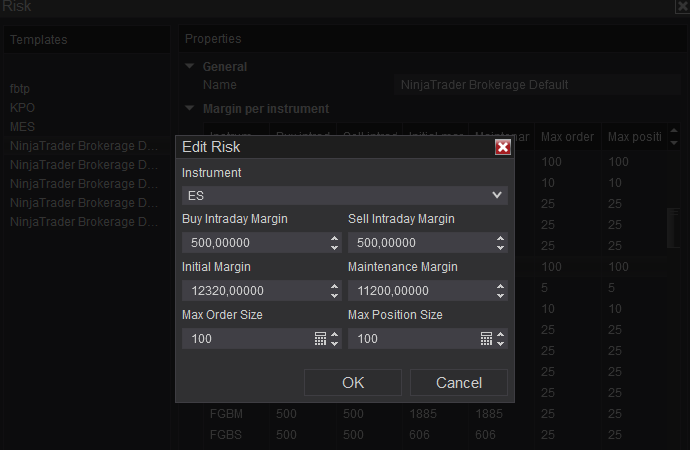The height and width of the screenshot is (450, 690).
Task: Increase Initial Margin with spinner
Action: coord(334,286)
